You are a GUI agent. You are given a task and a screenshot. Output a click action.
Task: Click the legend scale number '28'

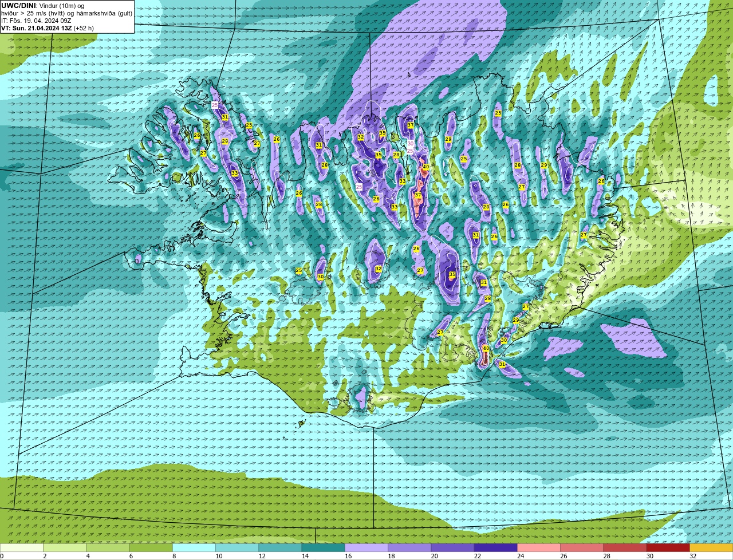[x=607, y=556]
